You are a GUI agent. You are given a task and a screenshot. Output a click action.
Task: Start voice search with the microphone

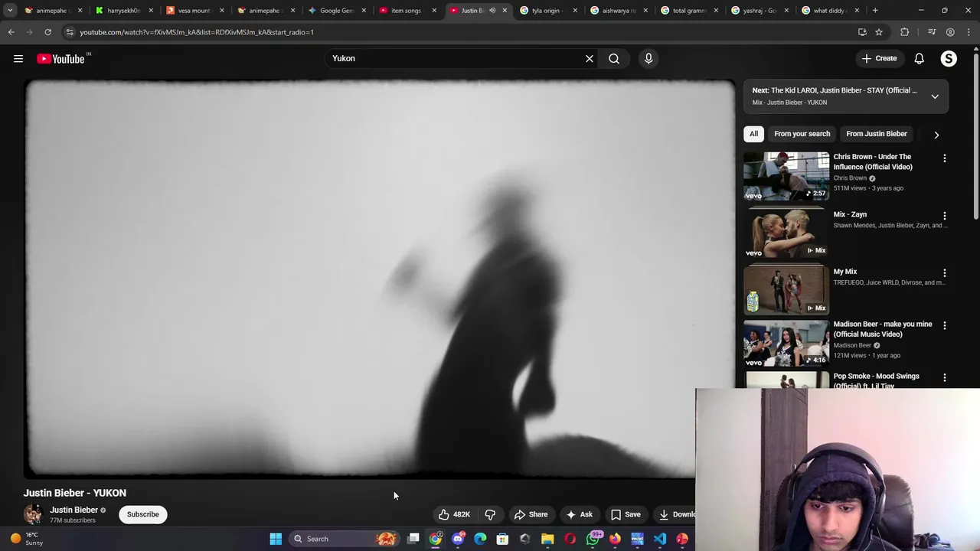click(x=648, y=58)
